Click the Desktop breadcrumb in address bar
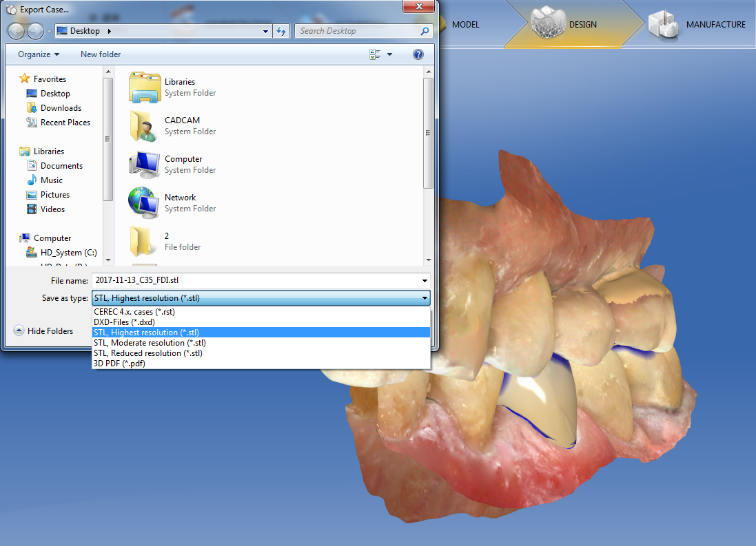The width and height of the screenshot is (756, 546). pyautogui.click(x=85, y=31)
